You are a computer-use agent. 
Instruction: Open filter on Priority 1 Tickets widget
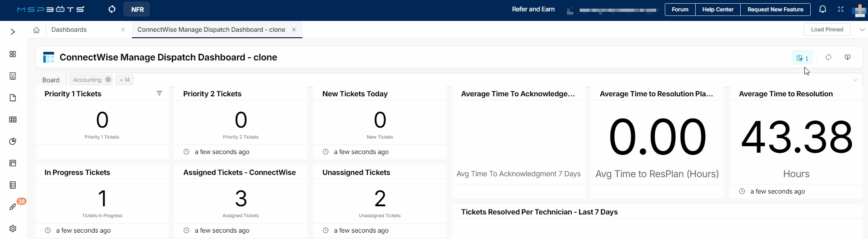[159, 93]
